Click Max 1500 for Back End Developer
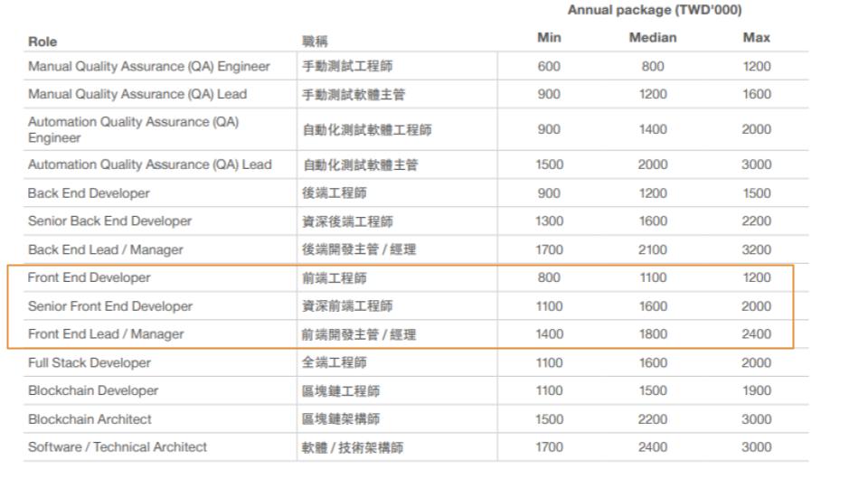 757,193
